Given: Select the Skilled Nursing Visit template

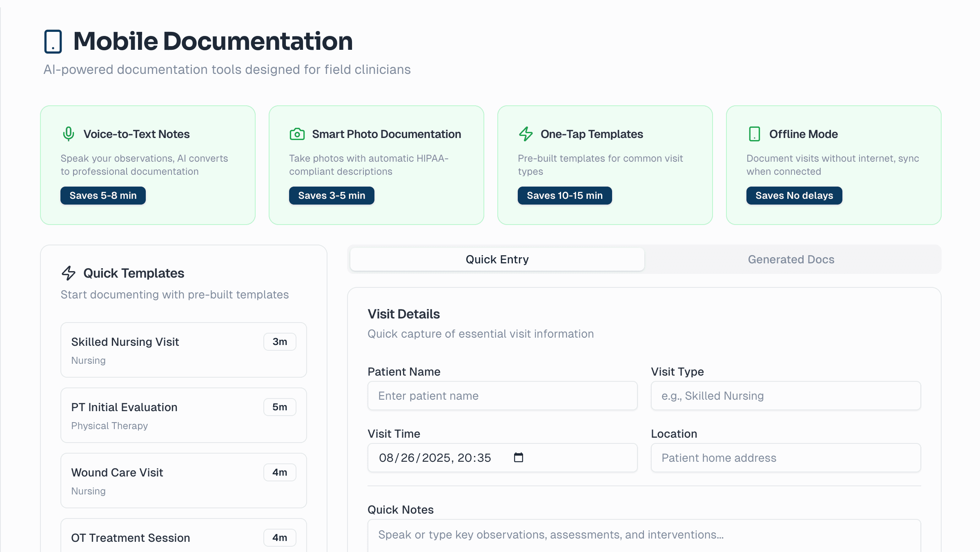Looking at the screenshot, I should (x=183, y=349).
